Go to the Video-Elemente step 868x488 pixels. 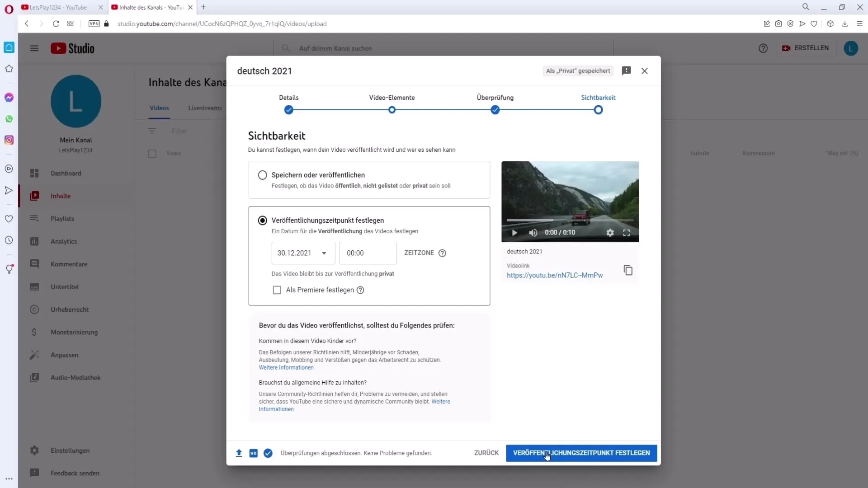[392, 104]
